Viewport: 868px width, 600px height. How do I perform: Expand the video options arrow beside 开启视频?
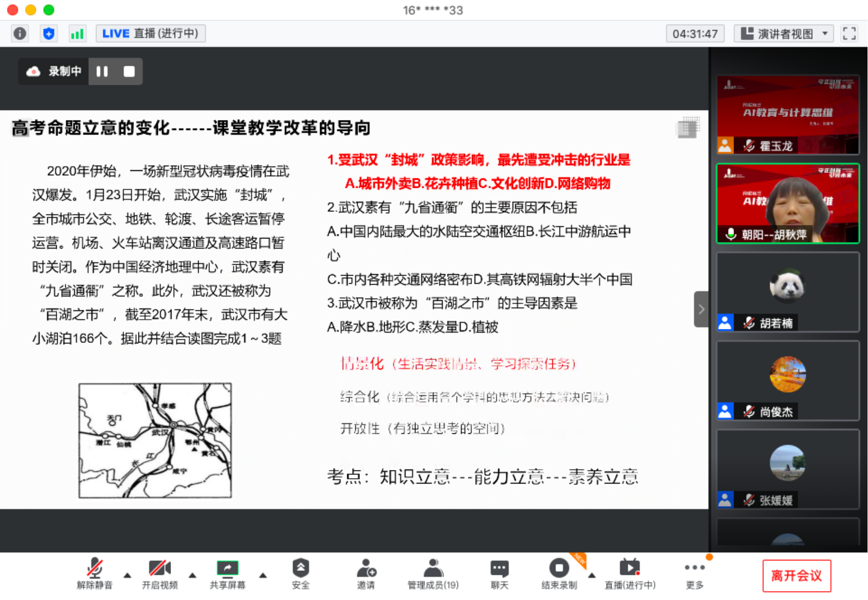(193, 575)
